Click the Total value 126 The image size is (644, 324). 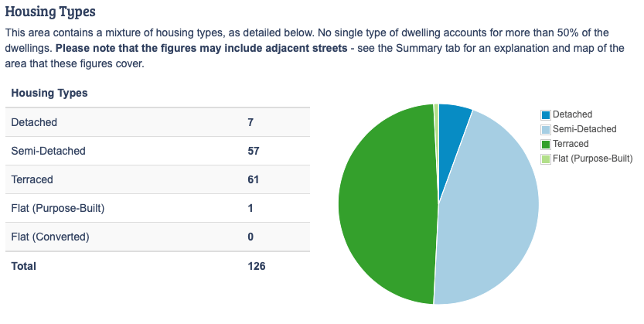point(256,266)
